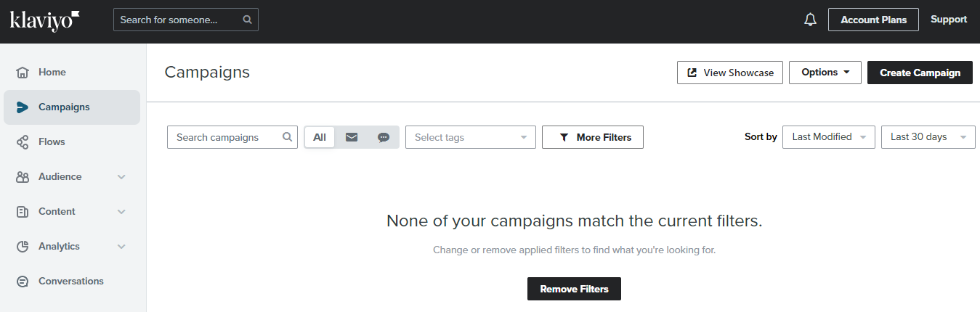The height and width of the screenshot is (312, 980).
Task: Click the Remove Filters button
Action: [x=574, y=289]
